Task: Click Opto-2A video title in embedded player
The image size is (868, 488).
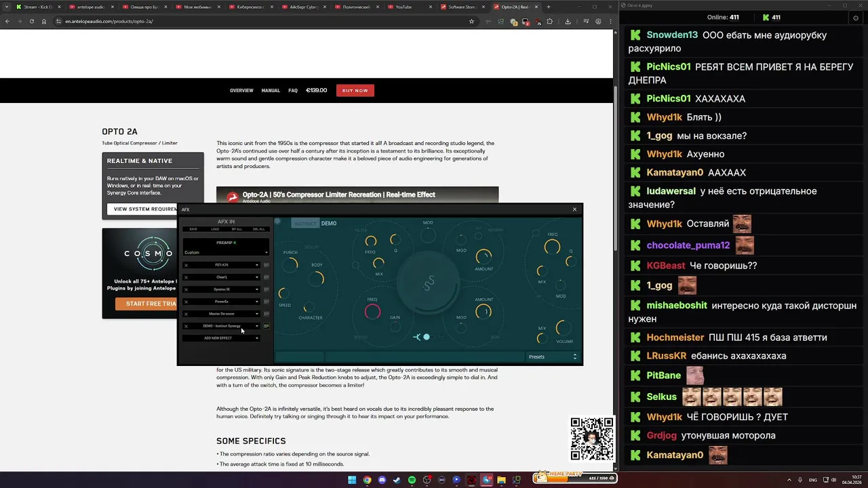Action: pos(338,195)
